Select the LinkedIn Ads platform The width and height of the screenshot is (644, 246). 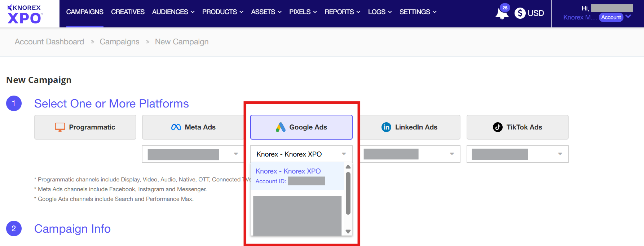410,127
